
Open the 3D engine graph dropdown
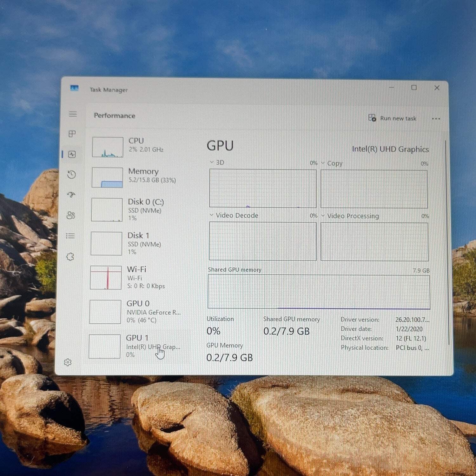(212, 162)
